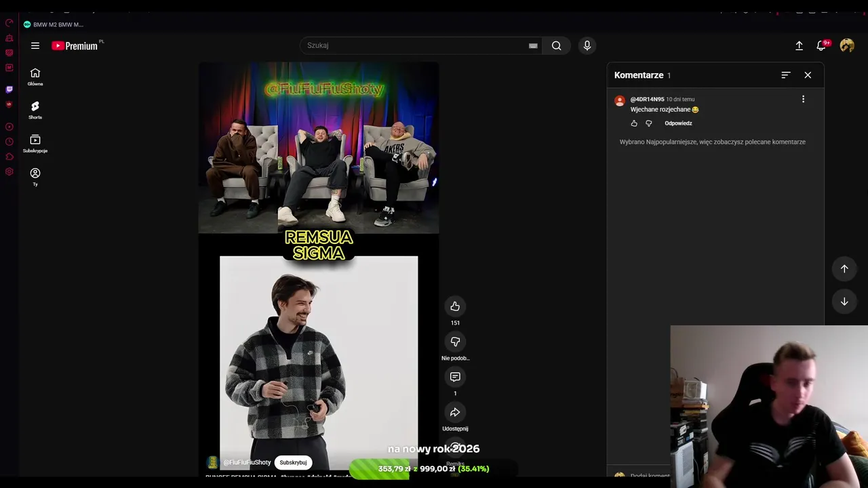The width and height of the screenshot is (868, 488).
Task: Open the Ty profile sidebar item
Action: pos(35,177)
